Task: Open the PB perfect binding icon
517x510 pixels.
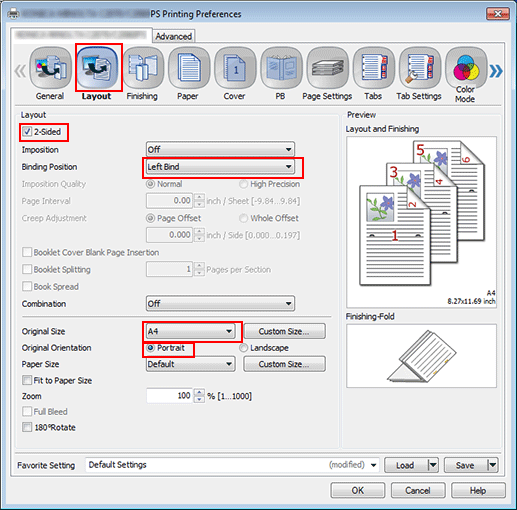Action: [x=281, y=68]
